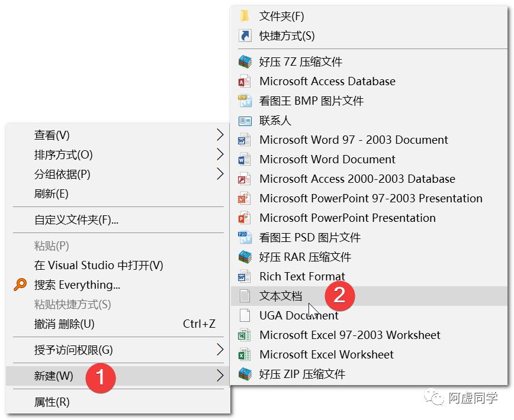This screenshot has width=514, height=420.
Task: Click the Microsoft PowerPoint Presentation icon
Action: (245, 218)
